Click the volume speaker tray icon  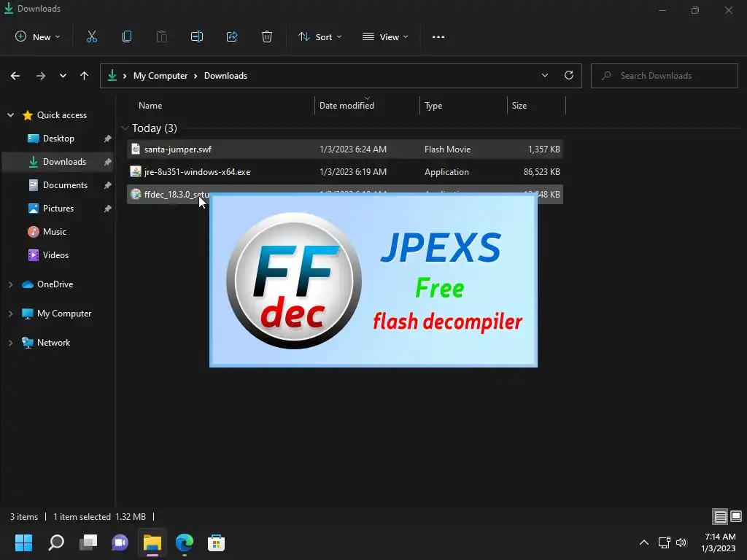click(681, 542)
